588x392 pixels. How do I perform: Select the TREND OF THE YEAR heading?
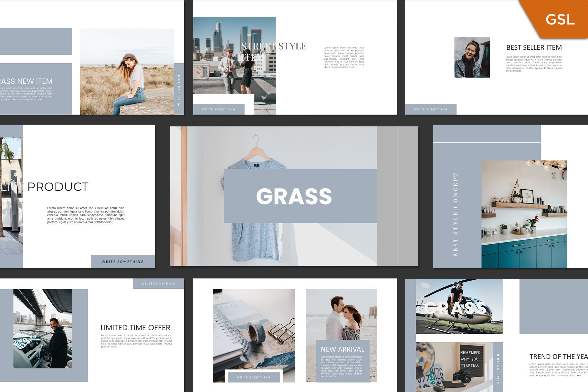point(558,356)
